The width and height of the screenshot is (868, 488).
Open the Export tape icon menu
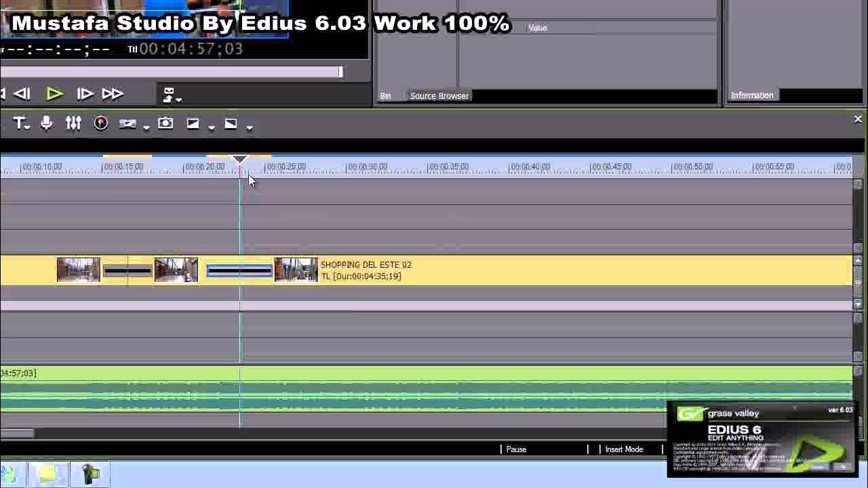click(x=172, y=96)
